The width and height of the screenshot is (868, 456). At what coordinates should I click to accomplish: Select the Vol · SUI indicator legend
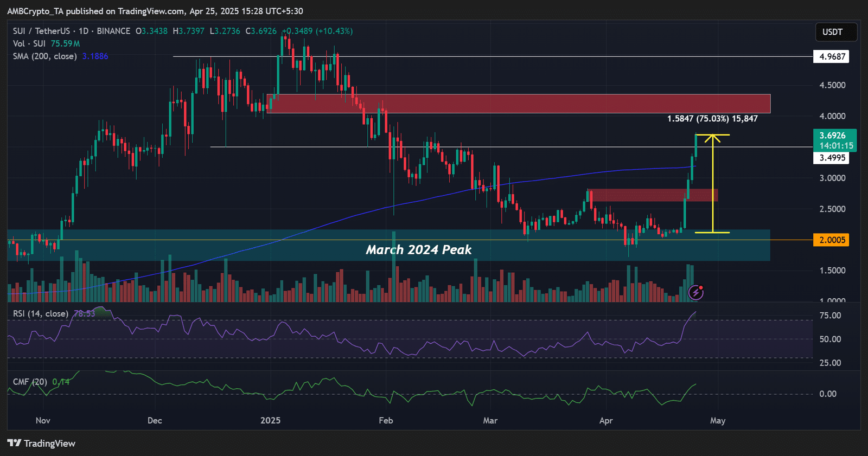pos(29,43)
